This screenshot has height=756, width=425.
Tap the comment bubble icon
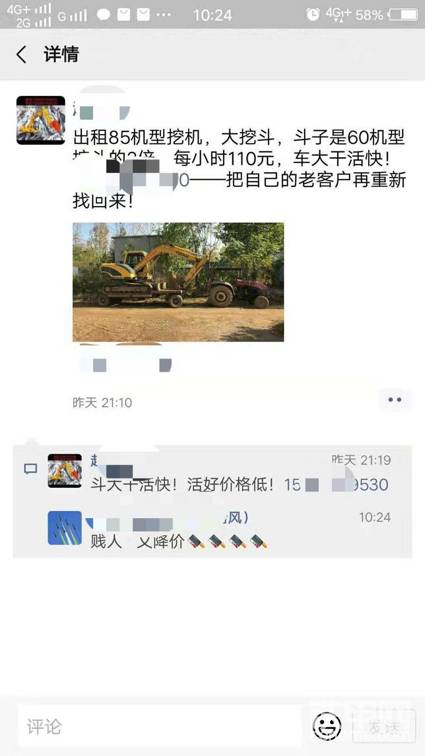pos(30,468)
